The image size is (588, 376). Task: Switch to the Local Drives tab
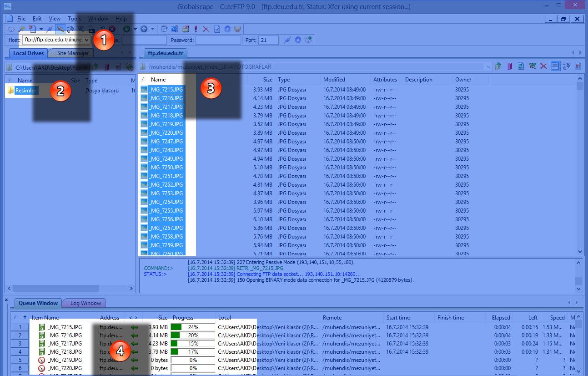(x=28, y=53)
